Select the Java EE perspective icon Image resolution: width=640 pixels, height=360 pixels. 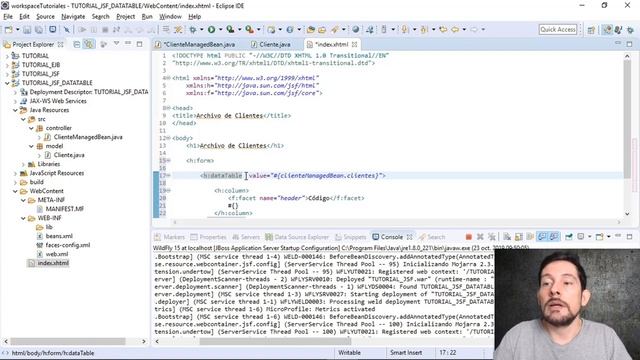click(x=607, y=30)
